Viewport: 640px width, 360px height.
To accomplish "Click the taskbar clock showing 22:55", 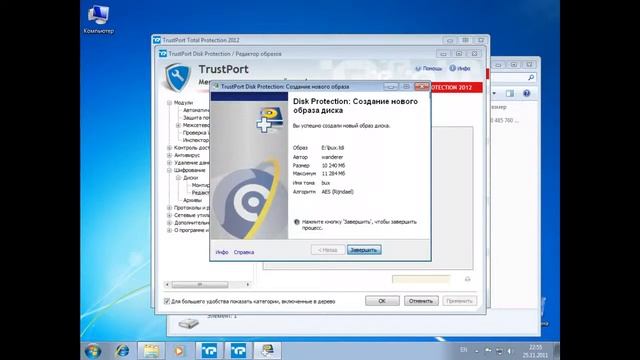I will click(535, 351).
